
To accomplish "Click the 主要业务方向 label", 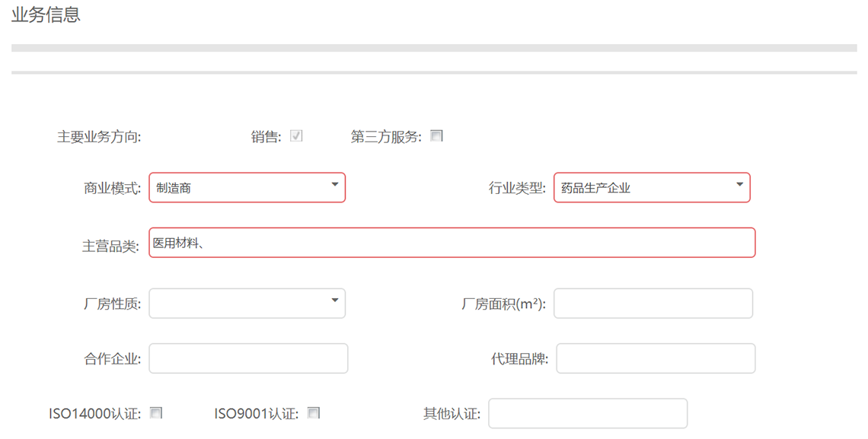I will (x=99, y=137).
